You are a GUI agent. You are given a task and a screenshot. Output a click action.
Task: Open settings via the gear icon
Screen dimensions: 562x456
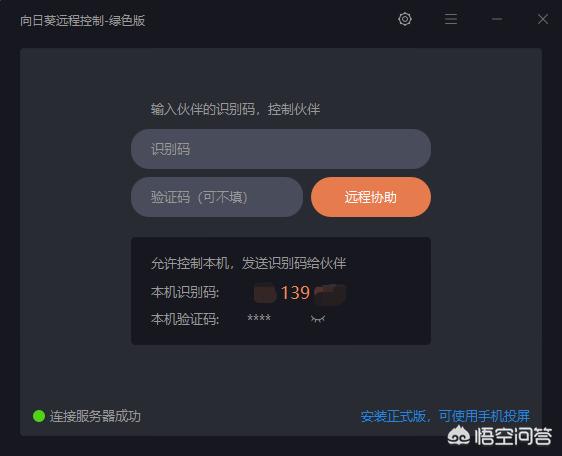coord(405,19)
